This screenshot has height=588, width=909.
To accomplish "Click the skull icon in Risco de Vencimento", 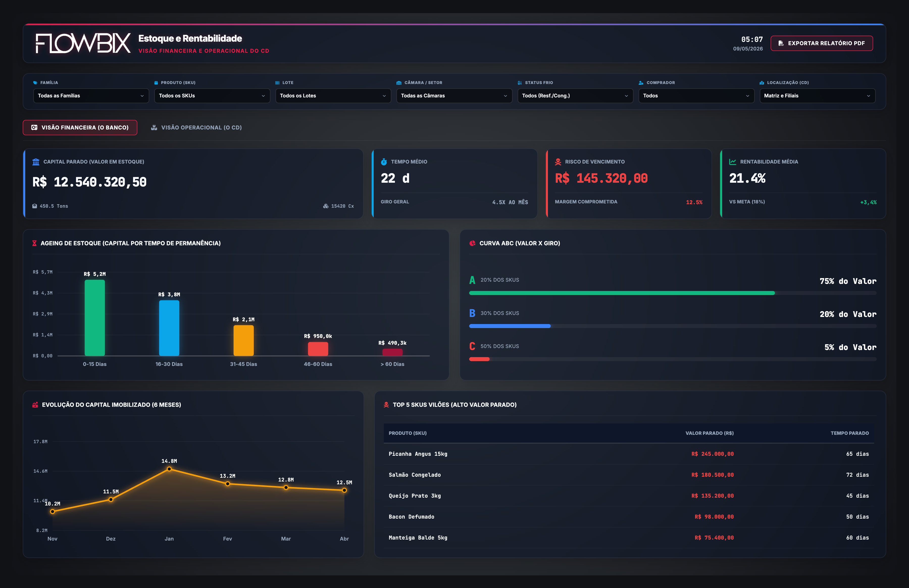I will point(558,162).
